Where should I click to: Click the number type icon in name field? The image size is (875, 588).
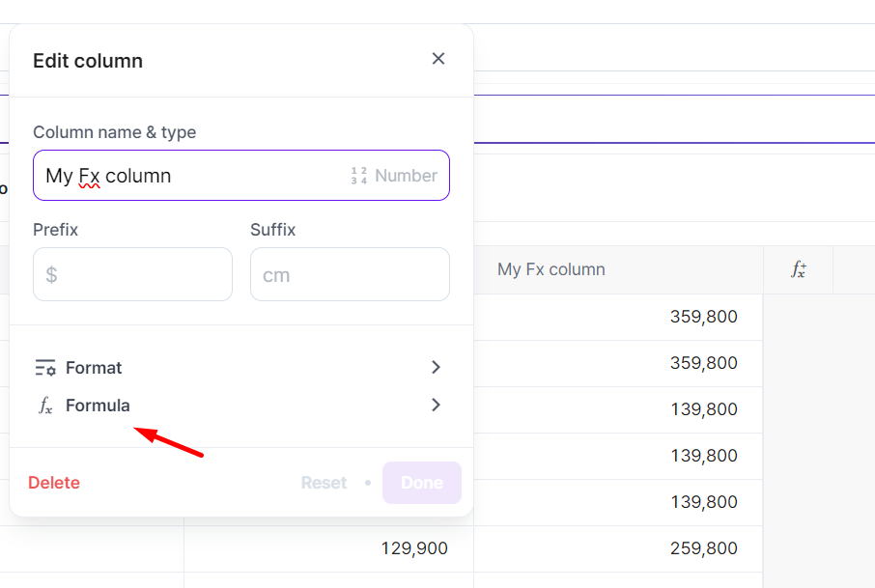(x=359, y=176)
